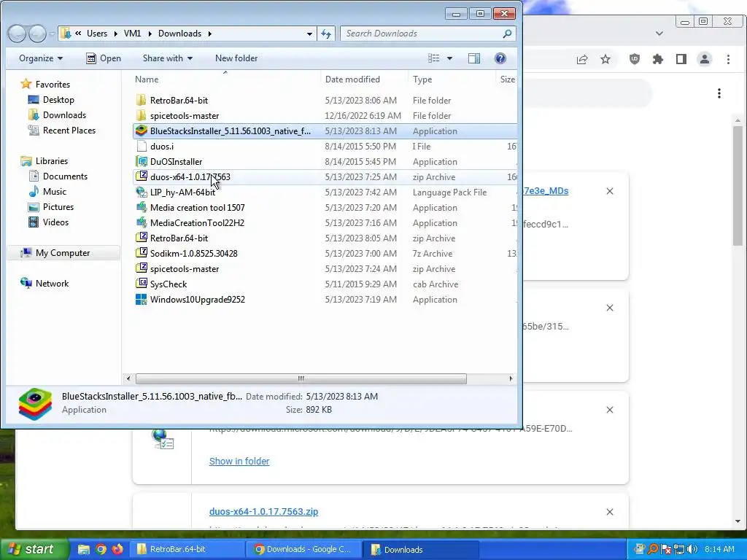This screenshot has height=560, width=747.
Task: Click Chrome page vertical scrollbar thumb
Action: [738, 186]
